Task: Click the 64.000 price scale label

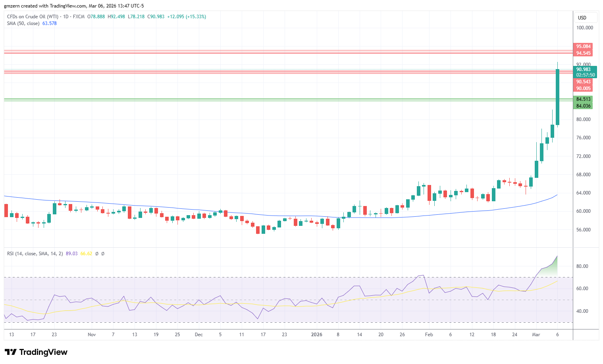Action: [583, 193]
